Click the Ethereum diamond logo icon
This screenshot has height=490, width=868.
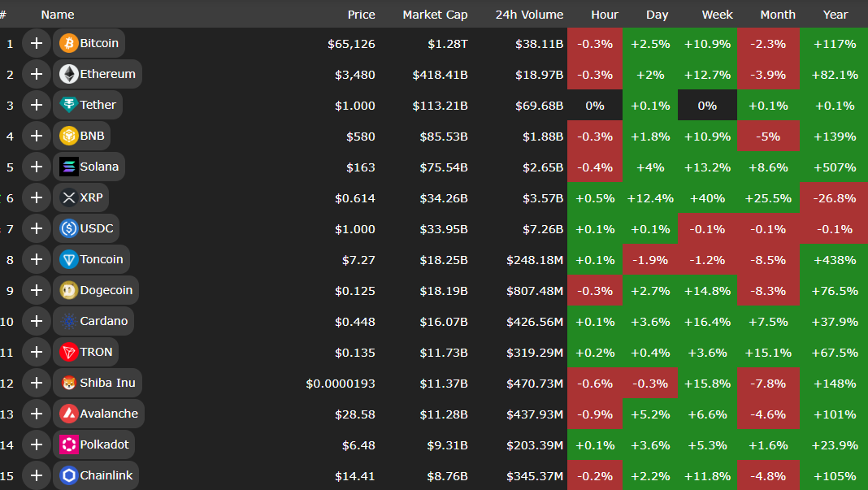(68, 74)
